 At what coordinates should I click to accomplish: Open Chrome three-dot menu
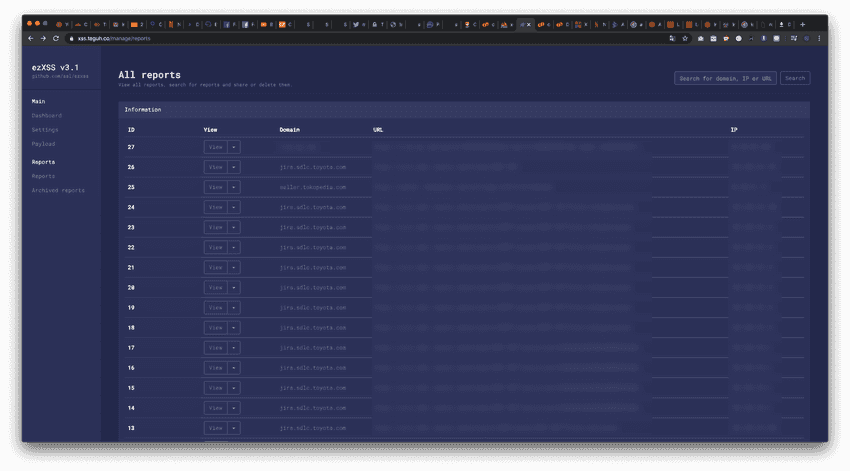point(819,38)
